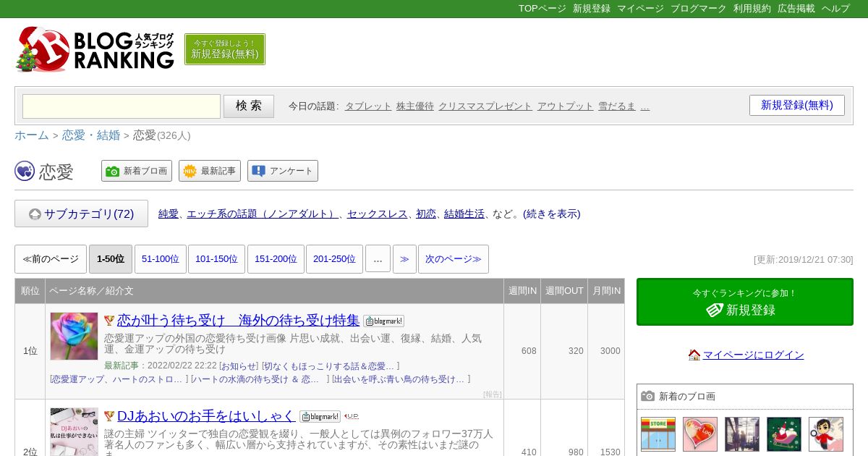Open 広告掲載 in the top bar
Image resolution: width=868 pixels, height=456 pixels.
pyautogui.click(x=796, y=9)
